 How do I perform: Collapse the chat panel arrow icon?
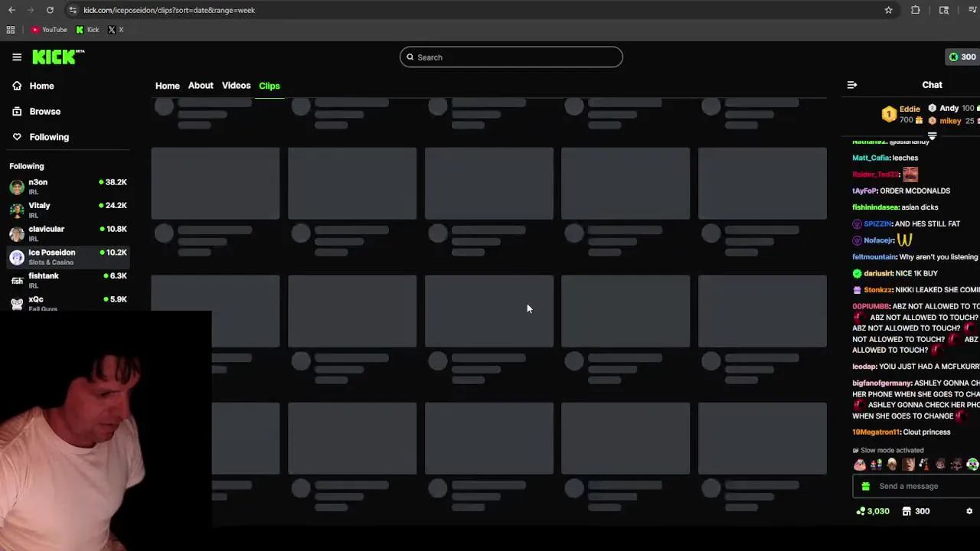pos(852,85)
